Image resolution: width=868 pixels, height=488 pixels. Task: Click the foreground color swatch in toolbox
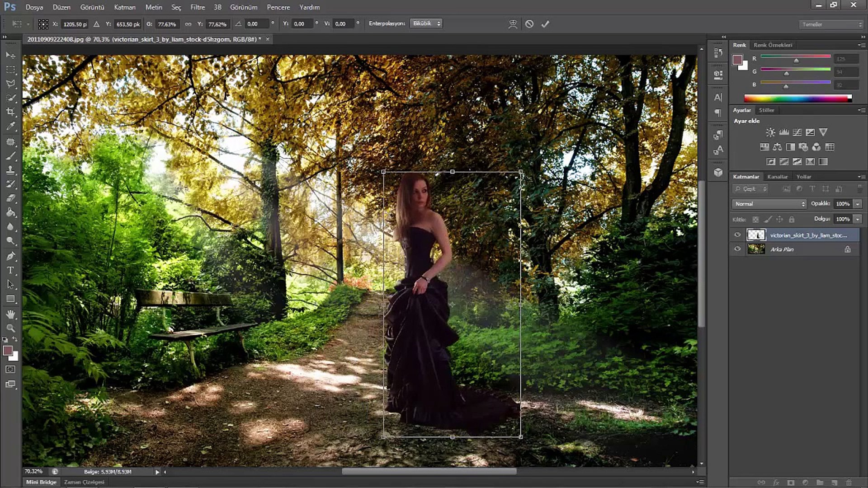coord(8,351)
